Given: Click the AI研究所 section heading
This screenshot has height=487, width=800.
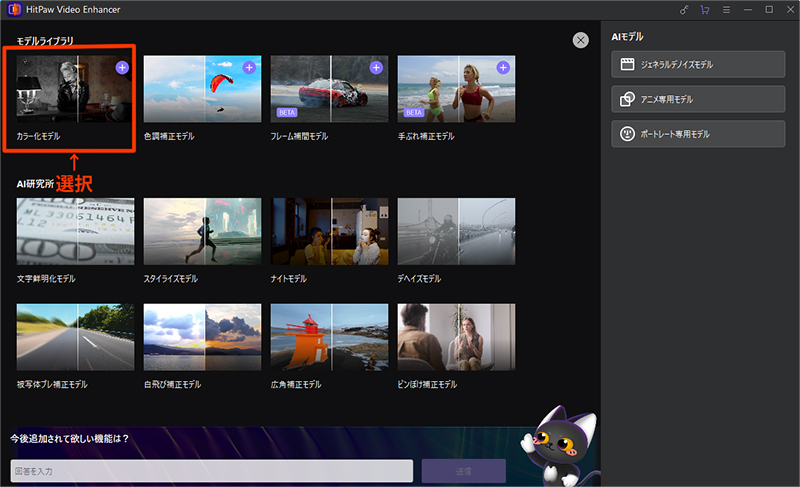Looking at the screenshot, I should point(35,184).
